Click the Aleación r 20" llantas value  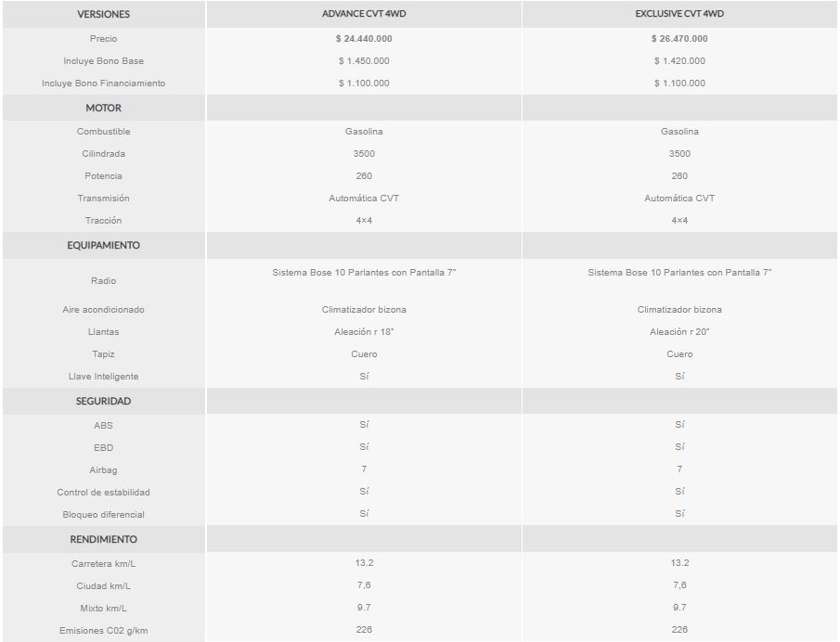(679, 332)
